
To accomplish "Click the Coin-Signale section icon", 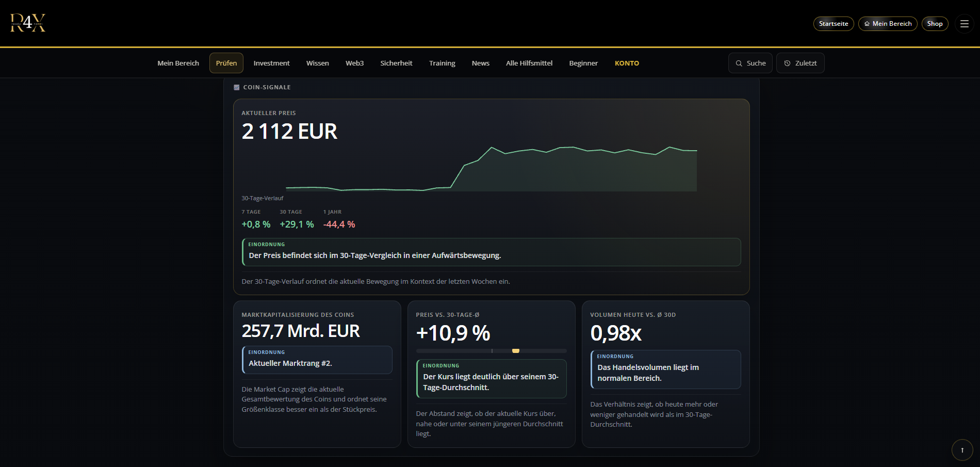I will [237, 87].
